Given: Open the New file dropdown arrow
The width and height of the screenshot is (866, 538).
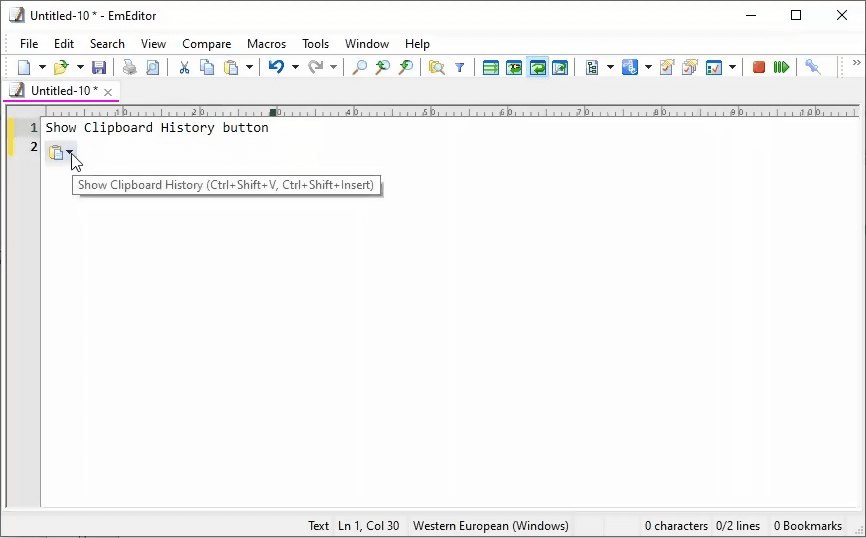Looking at the screenshot, I should [x=42, y=67].
